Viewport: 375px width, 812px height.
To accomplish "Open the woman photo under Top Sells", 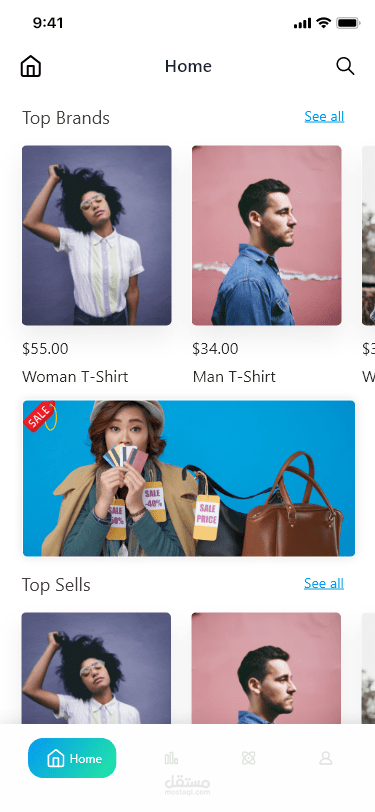I will click(96, 668).
